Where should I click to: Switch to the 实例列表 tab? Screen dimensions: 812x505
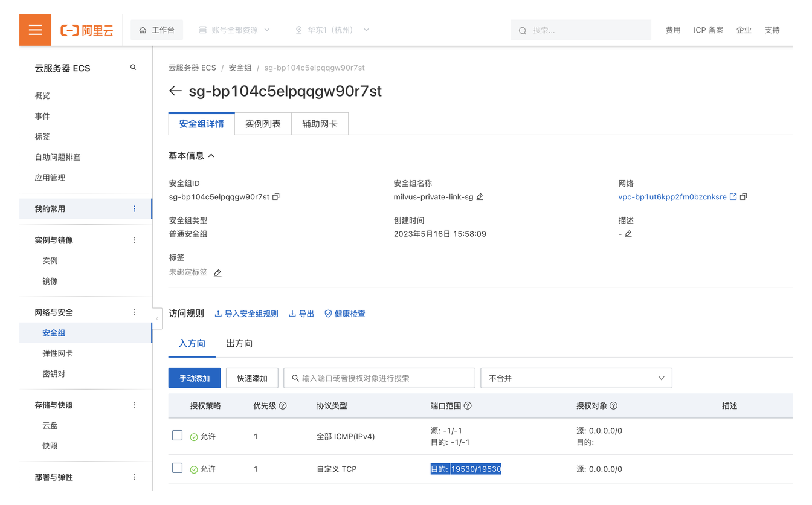point(263,124)
